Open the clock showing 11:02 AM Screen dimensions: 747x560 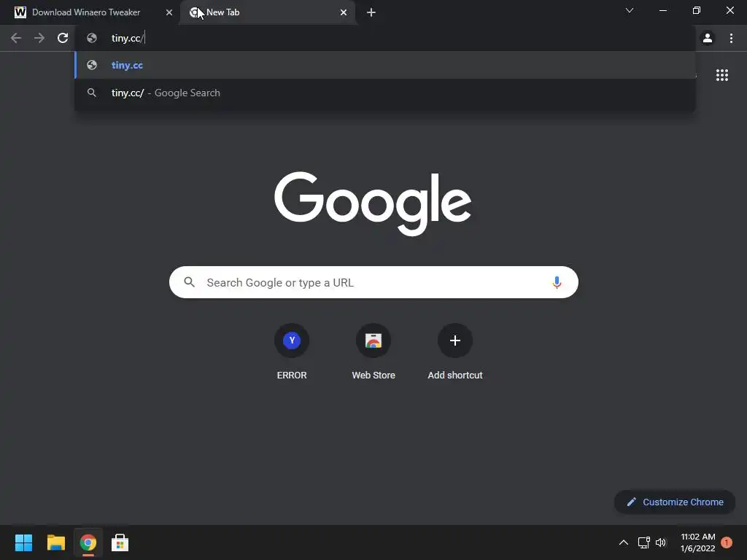(698, 542)
